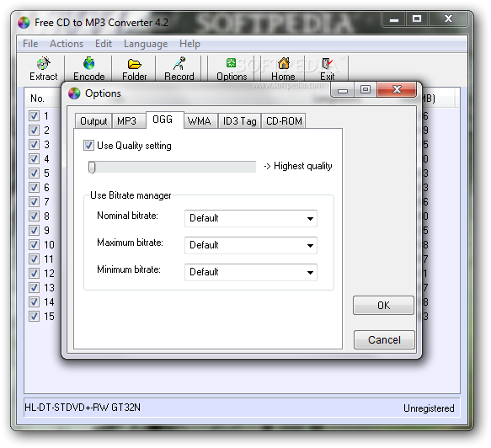The width and height of the screenshot is (491, 448).
Task: Open the File menu
Action: [30, 44]
